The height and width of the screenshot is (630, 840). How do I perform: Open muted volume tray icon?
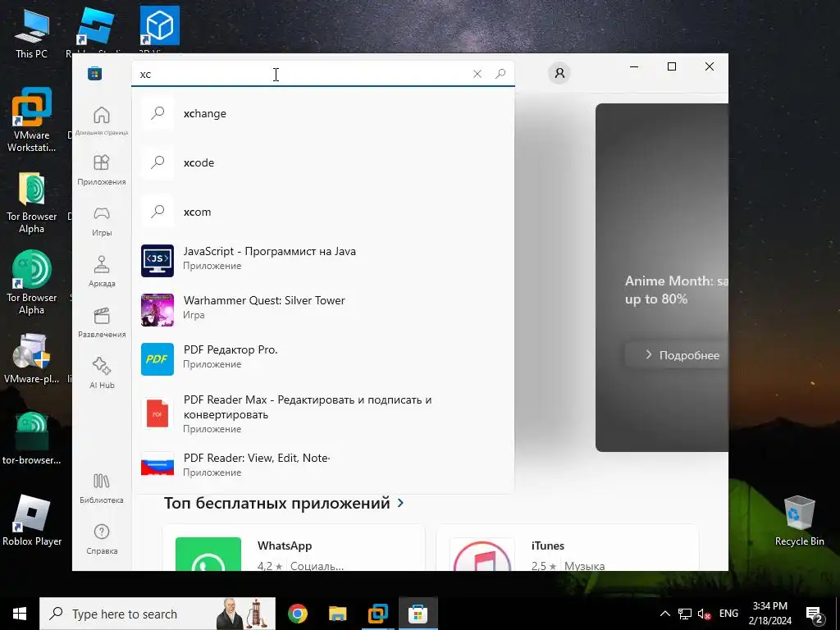pos(705,614)
